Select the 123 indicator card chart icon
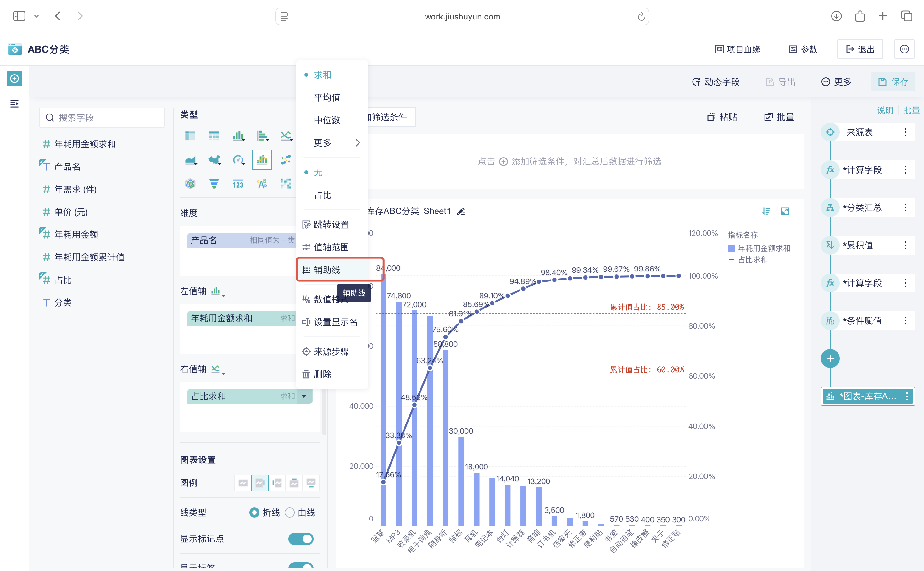The image size is (924, 571). click(238, 184)
